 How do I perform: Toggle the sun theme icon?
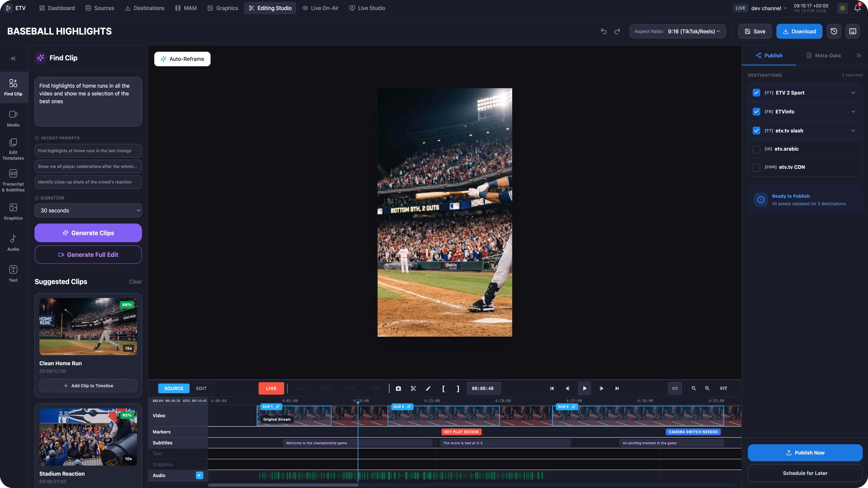point(842,8)
